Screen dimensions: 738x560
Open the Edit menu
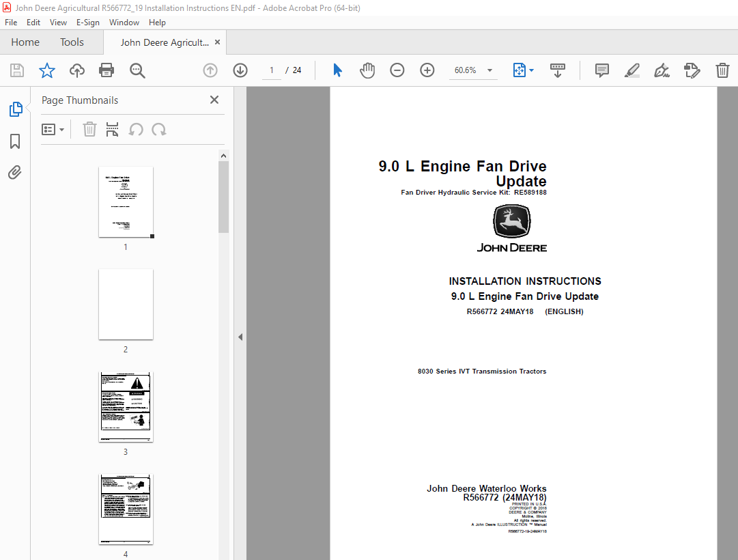[33, 22]
